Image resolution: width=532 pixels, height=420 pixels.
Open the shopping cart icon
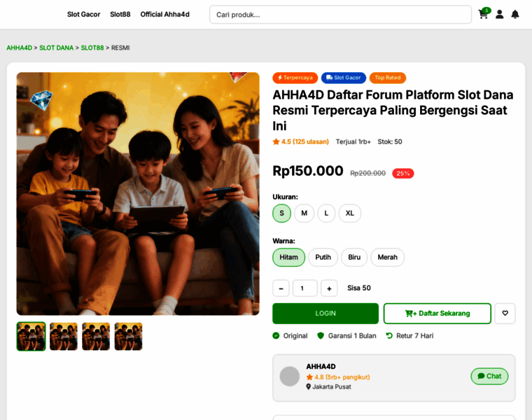tap(483, 14)
